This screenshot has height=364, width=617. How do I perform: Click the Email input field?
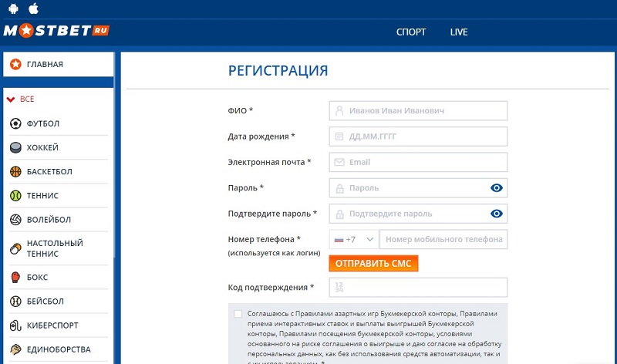(x=418, y=162)
